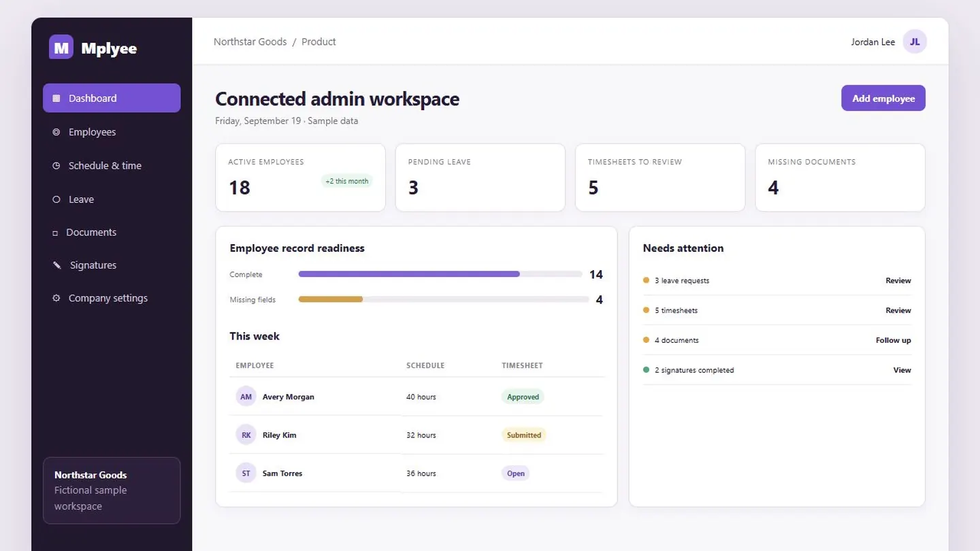Go to the Signatures page label
The image size is (980, 551).
[x=93, y=265]
